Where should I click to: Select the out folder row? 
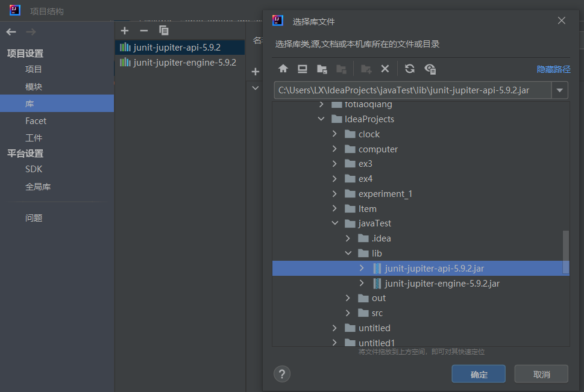[x=421, y=298]
